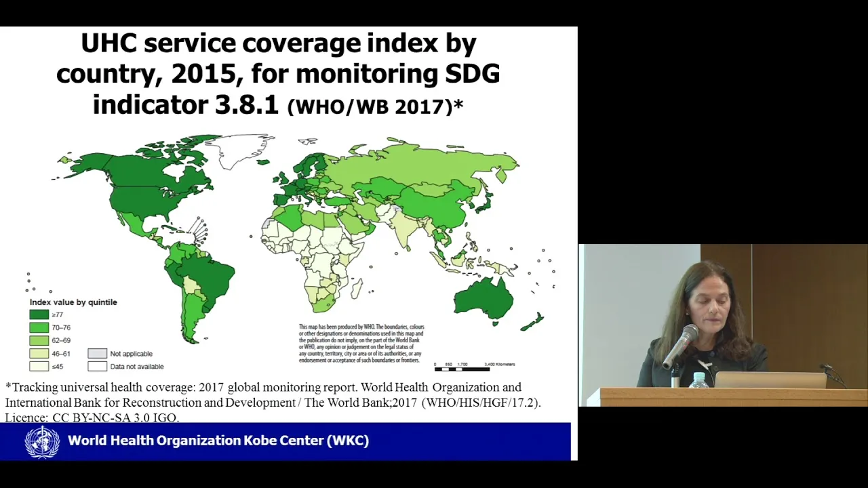Screen dimensions: 868x488
Task: Select the dark green ≥77 legend swatch
Action: point(39,314)
